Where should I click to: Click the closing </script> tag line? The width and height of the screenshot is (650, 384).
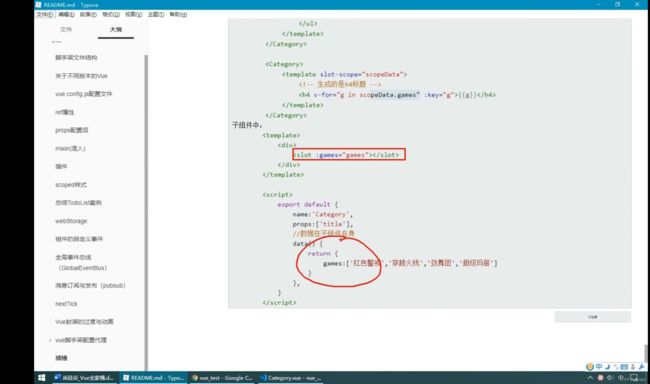(279, 303)
